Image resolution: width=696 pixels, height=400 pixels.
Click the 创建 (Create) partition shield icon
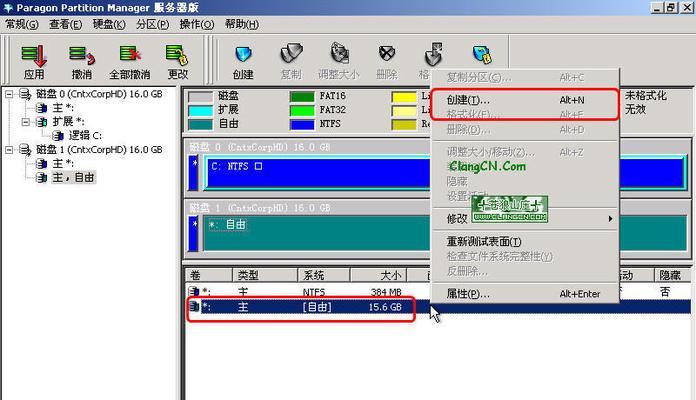(x=243, y=55)
